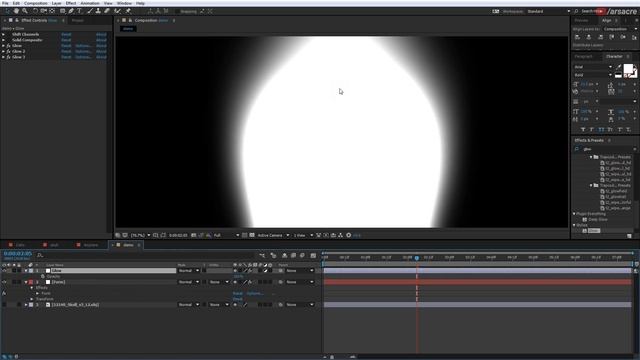This screenshot has width=640, height=360.
Task: Open Options for Glow effect
Action: click(83, 46)
